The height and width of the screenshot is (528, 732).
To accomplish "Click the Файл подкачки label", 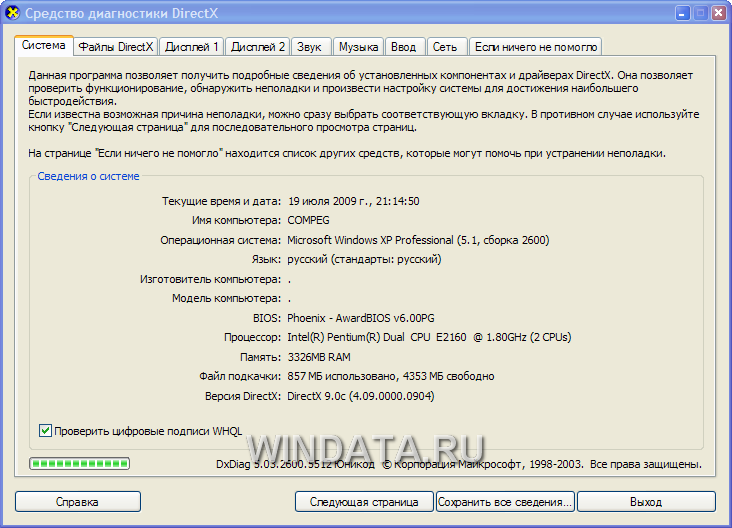I will tap(240, 376).
